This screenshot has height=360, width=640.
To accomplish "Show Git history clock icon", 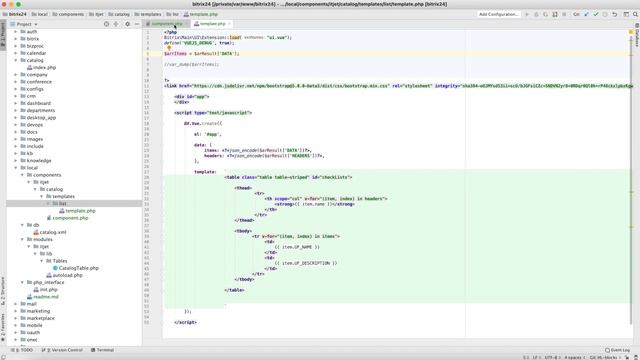I will pyautogui.click(x=605, y=14).
